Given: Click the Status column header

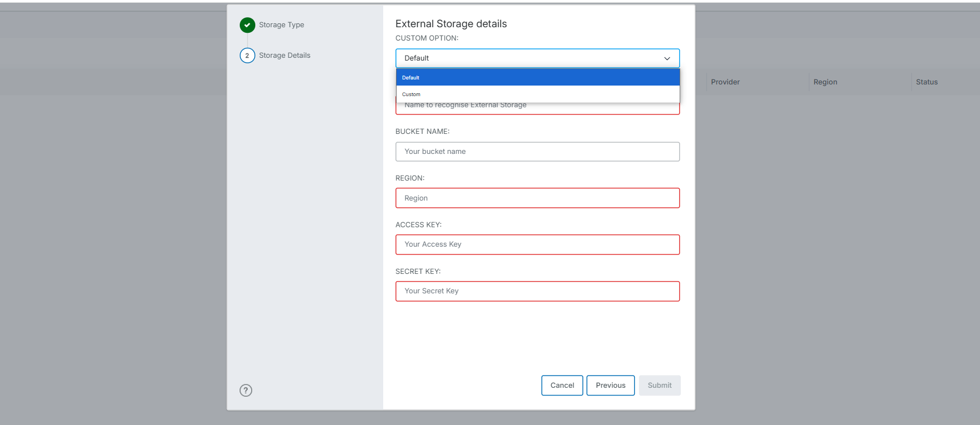Looking at the screenshot, I should click(927, 82).
